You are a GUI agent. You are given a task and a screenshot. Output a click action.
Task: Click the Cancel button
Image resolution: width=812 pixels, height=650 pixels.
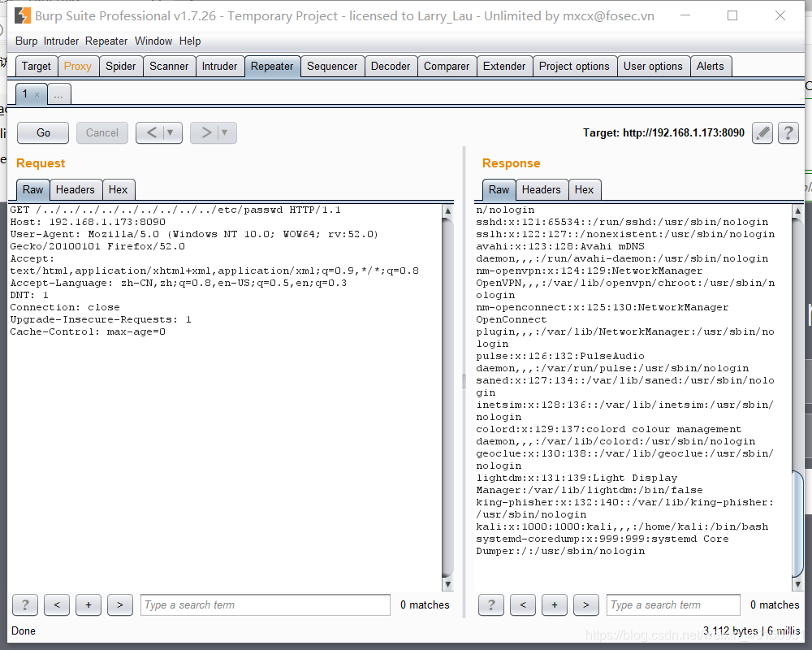coord(102,133)
